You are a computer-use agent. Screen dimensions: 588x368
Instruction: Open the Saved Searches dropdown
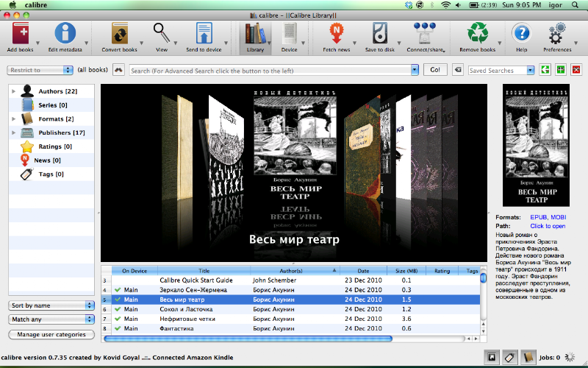pos(501,70)
